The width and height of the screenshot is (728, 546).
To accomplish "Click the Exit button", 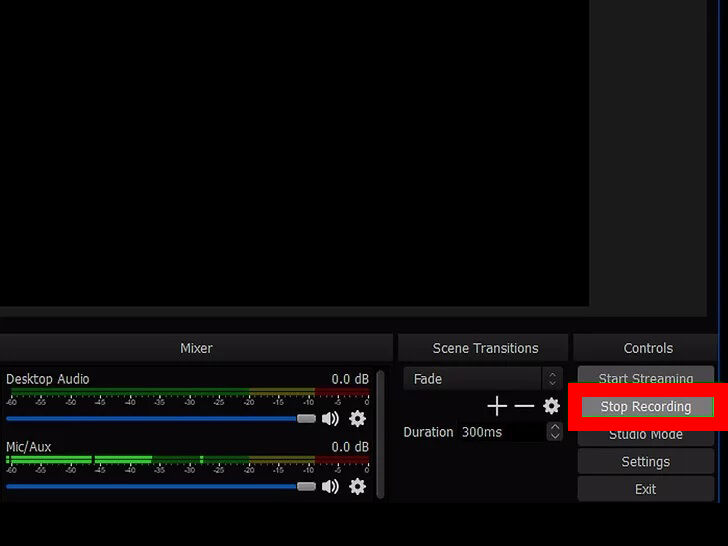I will pyautogui.click(x=645, y=489).
